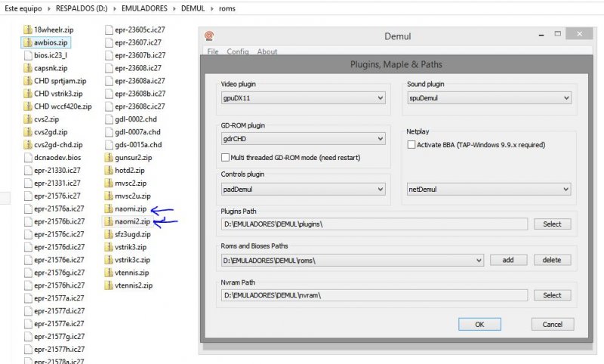
Task: Open the File menu in Demul
Action: (213, 51)
